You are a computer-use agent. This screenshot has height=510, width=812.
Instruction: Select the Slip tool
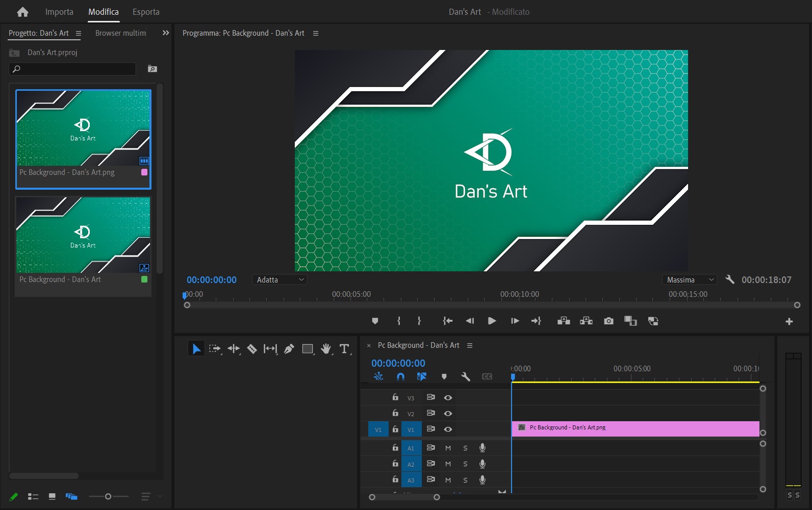tap(270, 349)
